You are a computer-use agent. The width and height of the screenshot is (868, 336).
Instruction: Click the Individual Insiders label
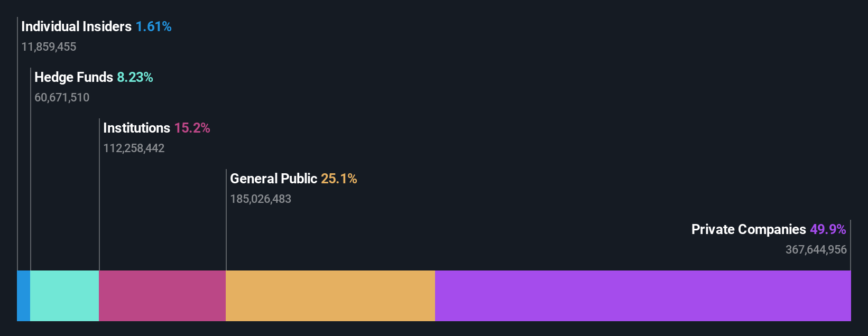tap(77, 26)
